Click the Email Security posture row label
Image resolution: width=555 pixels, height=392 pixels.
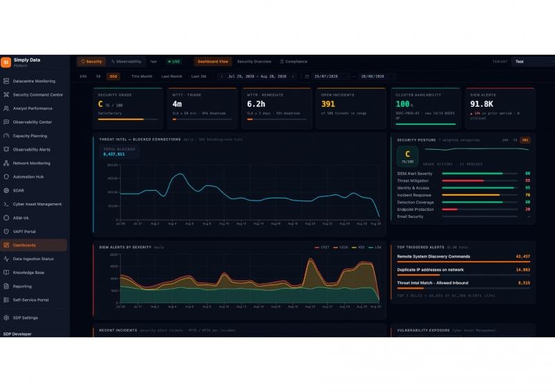coord(410,216)
